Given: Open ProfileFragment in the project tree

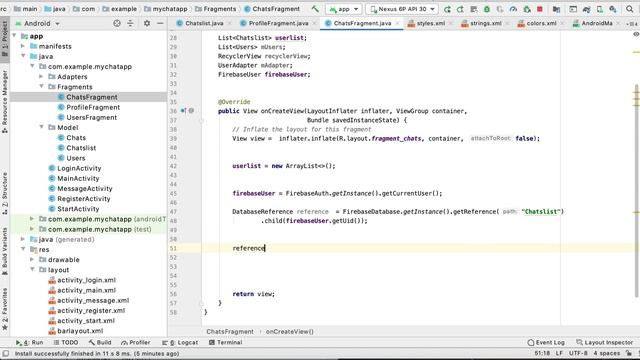Looking at the screenshot, I should tap(89, 107).
